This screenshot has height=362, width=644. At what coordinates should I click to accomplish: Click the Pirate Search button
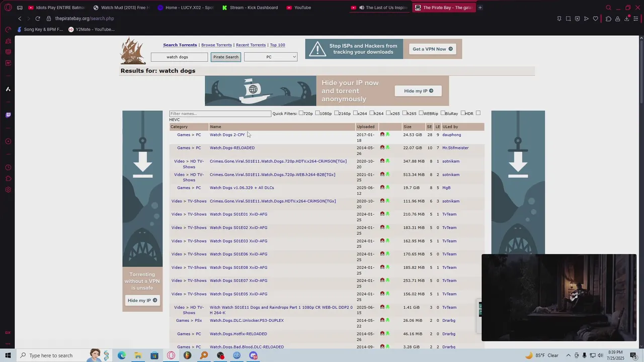click(226, 57)
